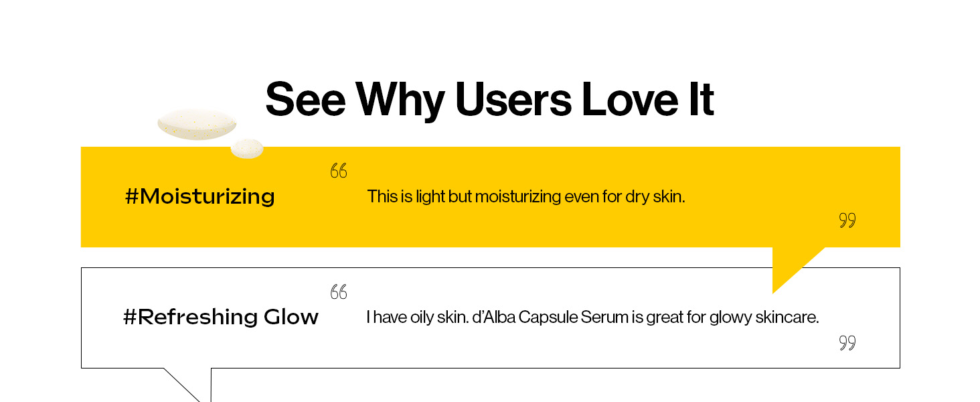Click the word "Users" in the headline

coord(513,99)
